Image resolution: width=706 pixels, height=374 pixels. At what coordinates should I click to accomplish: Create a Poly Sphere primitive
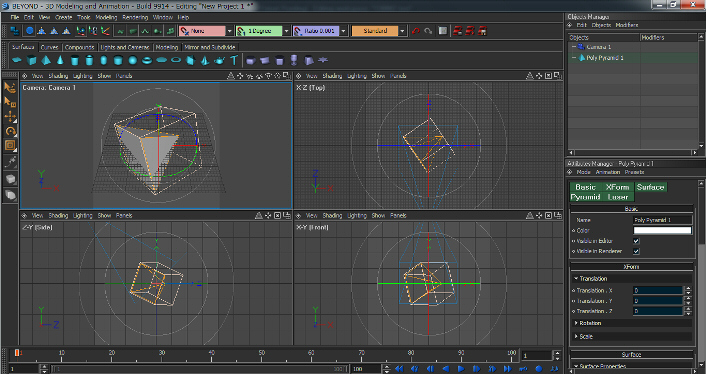tap(132, 60)
